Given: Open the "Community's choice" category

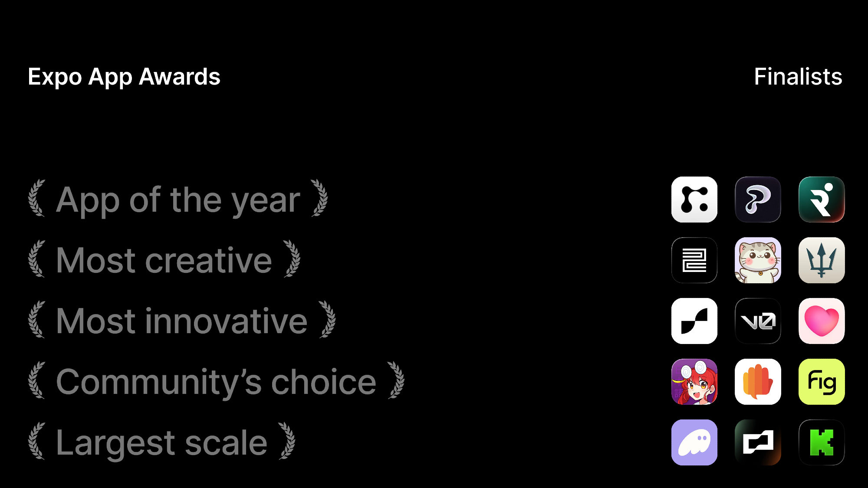Looking at the screenshot, I should [216, 382].
